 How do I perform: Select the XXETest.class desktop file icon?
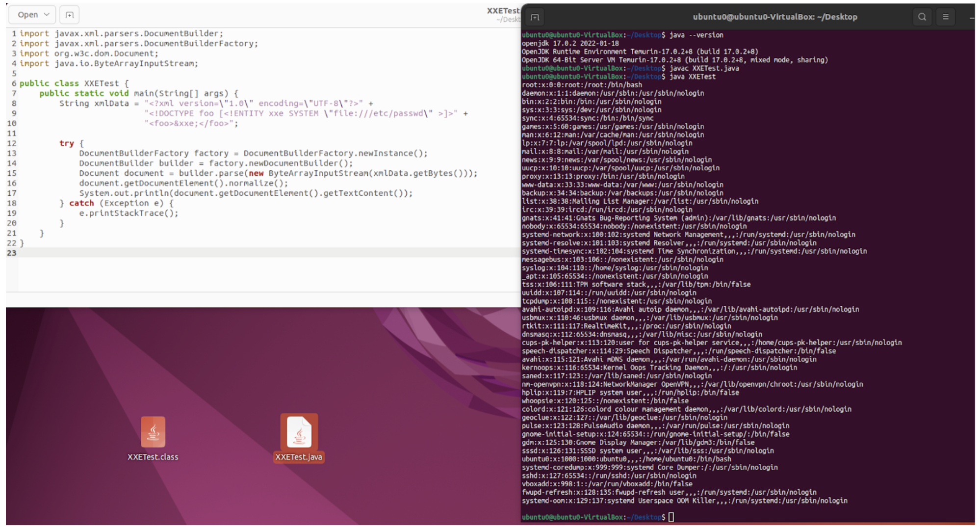pos(153,432)
